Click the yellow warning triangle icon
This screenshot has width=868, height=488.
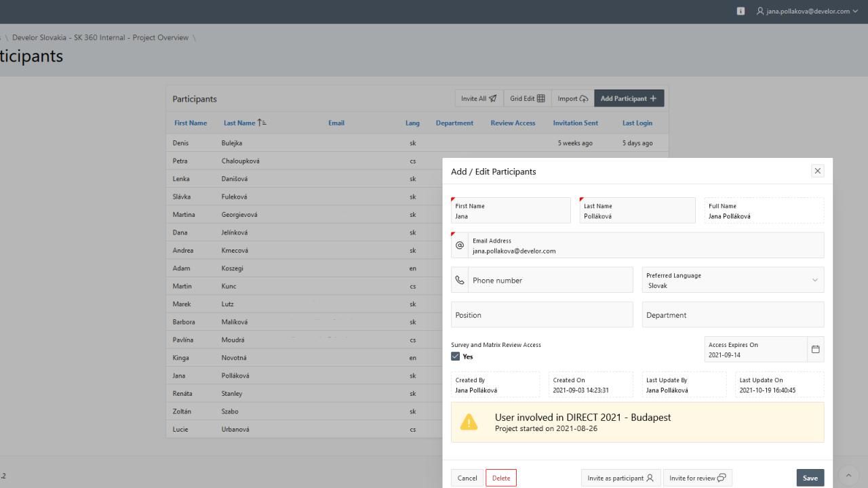click(469, 422)
